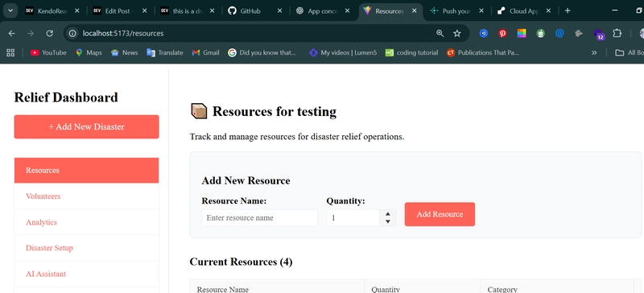Open the rainbow color grid extension
The image size is (644, 293).
pyautogui.click(x=522, y=33)
